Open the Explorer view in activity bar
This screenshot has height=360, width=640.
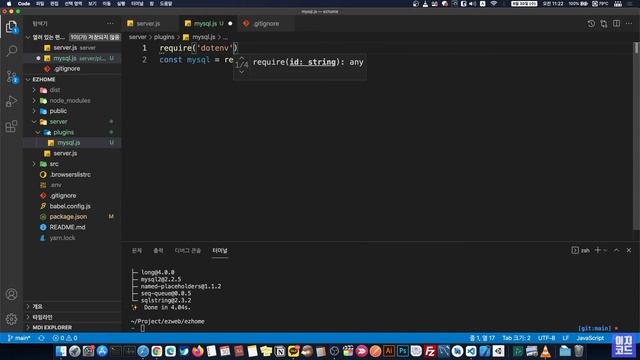11,27
